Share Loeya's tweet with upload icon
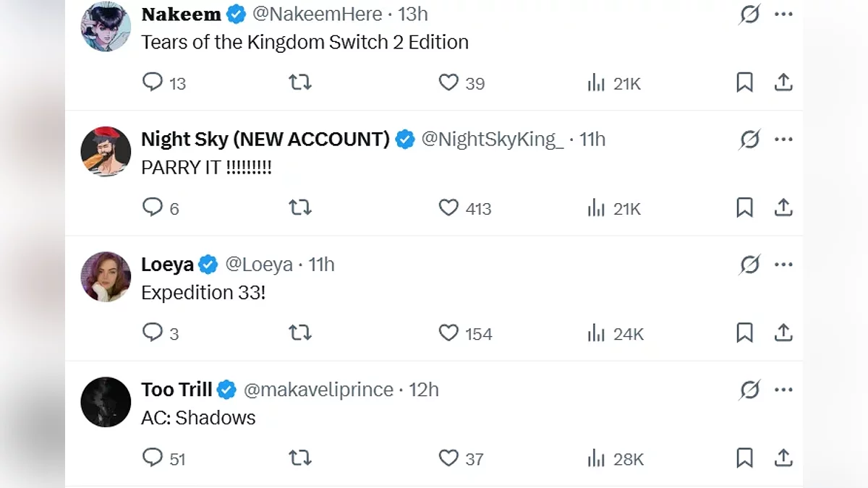 [783, 333]
